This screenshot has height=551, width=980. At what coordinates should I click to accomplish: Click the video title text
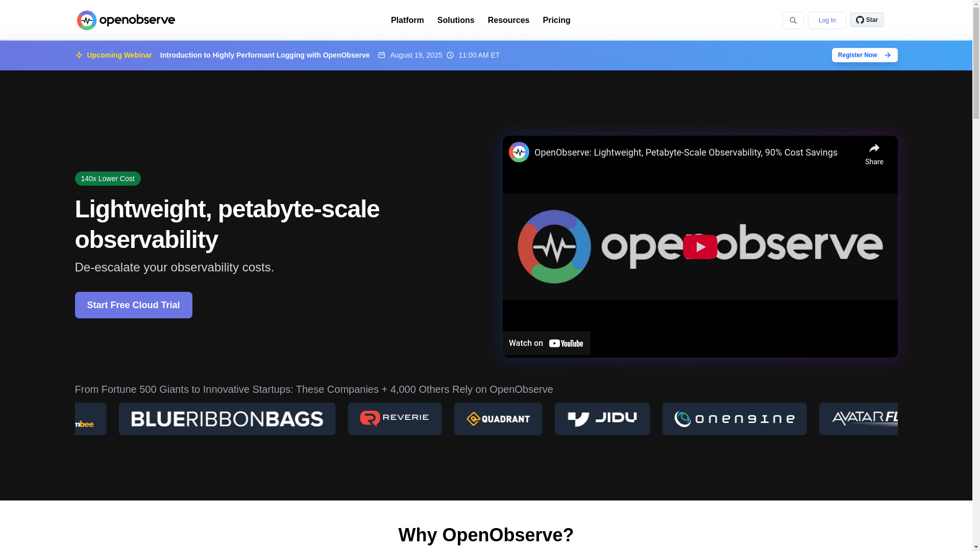point(685,153)
